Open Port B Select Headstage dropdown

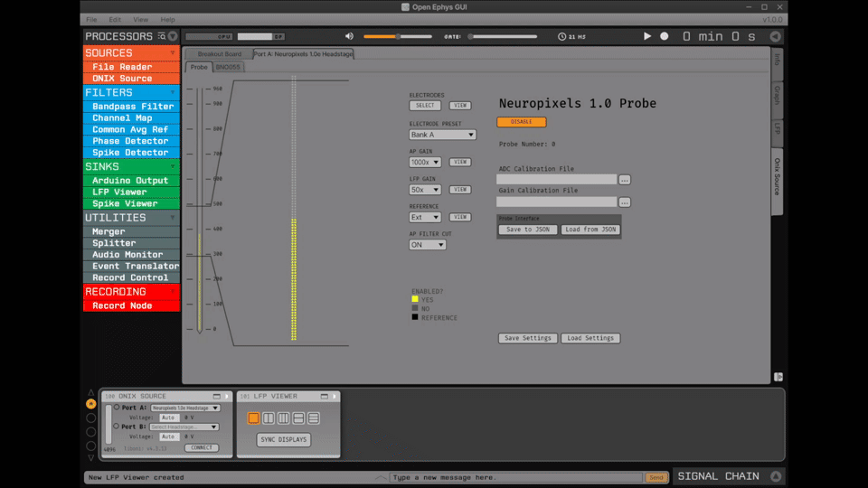pyautogui.click(x=184, y=427)
